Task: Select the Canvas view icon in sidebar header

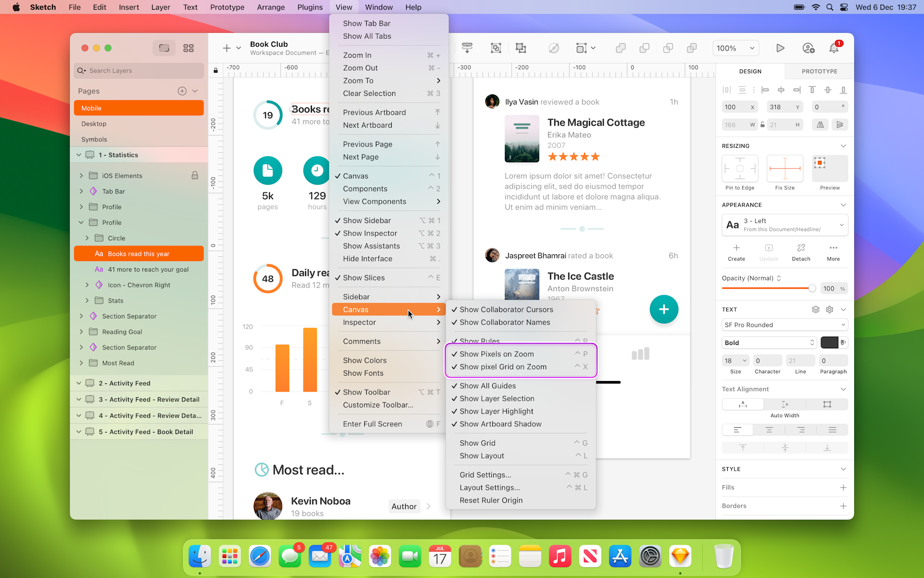Action: point(164,48)
